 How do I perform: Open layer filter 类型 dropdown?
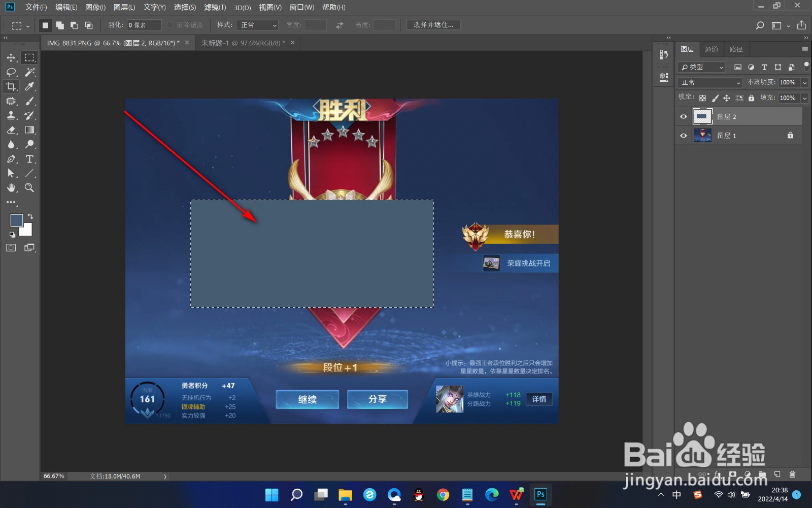(x=701, y=67)
